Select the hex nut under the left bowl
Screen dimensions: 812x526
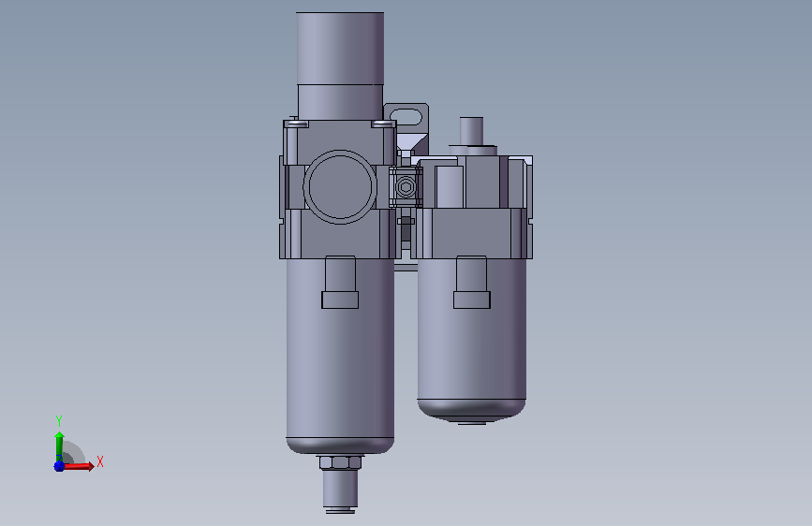[340, 463]
